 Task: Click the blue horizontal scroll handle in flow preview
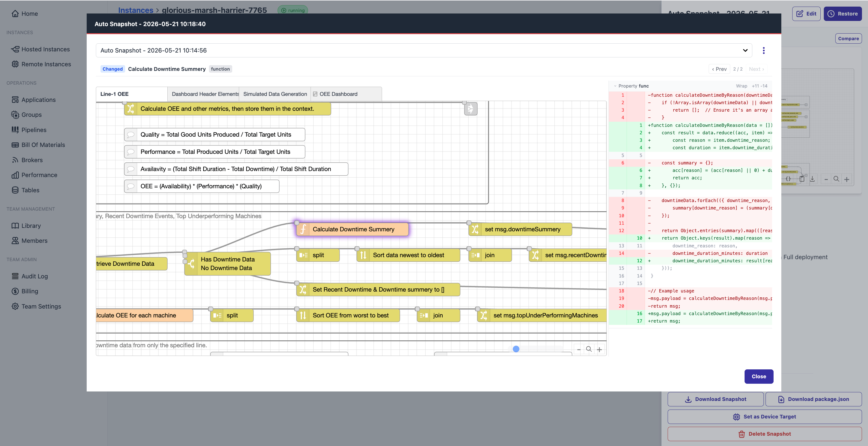pyautogui.click(x=516, y=349)
